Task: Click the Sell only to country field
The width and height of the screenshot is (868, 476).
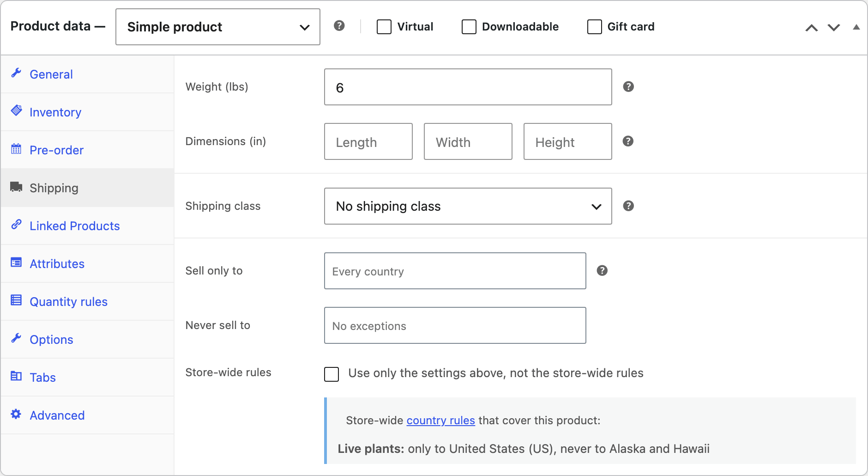Action: point(455,271)
